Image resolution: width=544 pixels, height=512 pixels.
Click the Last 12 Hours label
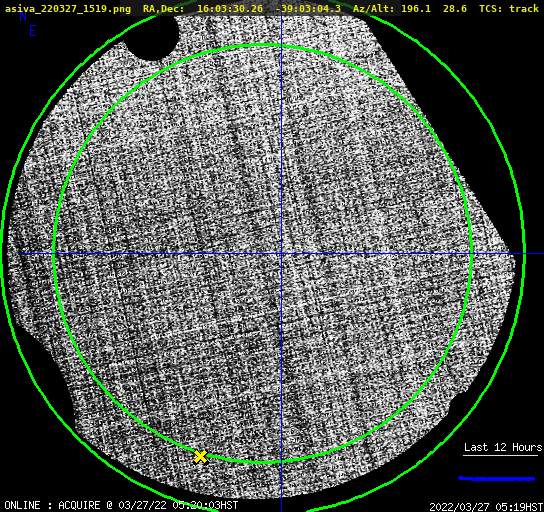(x=503, y=447)
